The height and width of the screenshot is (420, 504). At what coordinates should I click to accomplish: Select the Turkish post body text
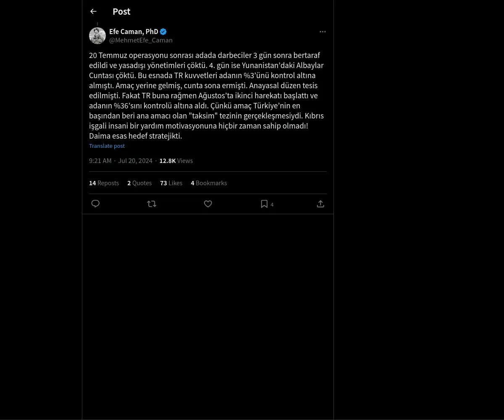pos(207,95)
